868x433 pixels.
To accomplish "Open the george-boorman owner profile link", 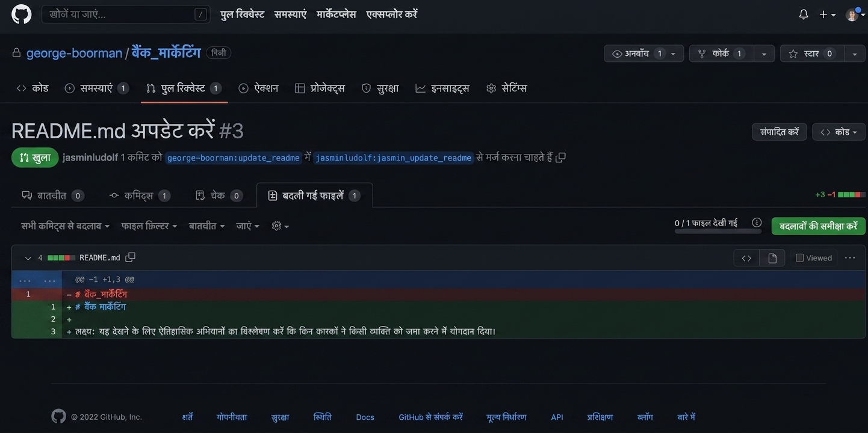I will (x=74, y=53).
